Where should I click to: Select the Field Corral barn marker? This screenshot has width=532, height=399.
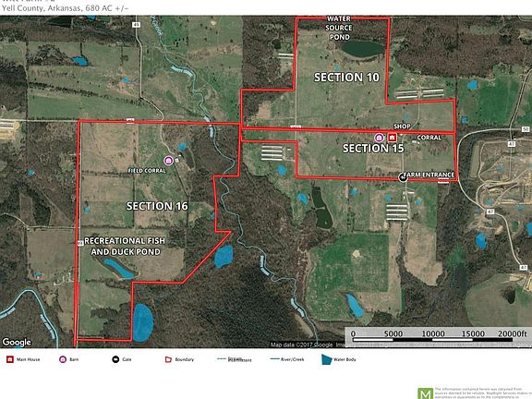(x=169, y=161)
